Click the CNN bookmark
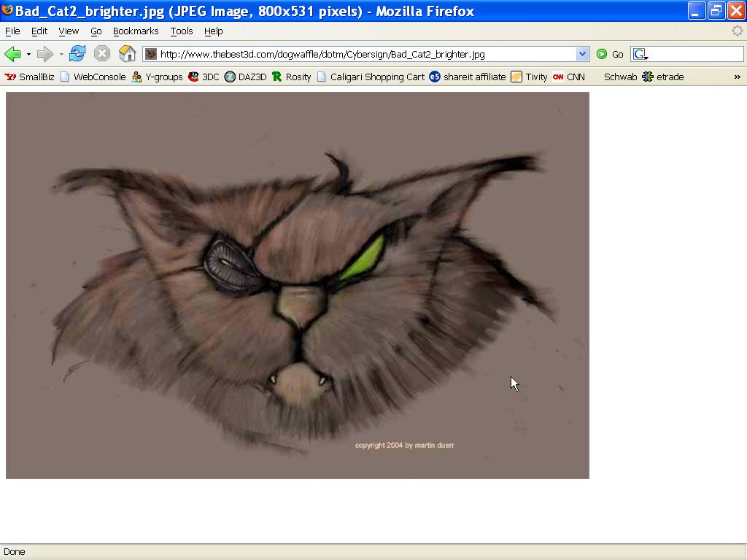The width and height of the screenshot is (747, 560). coord(568,77)
